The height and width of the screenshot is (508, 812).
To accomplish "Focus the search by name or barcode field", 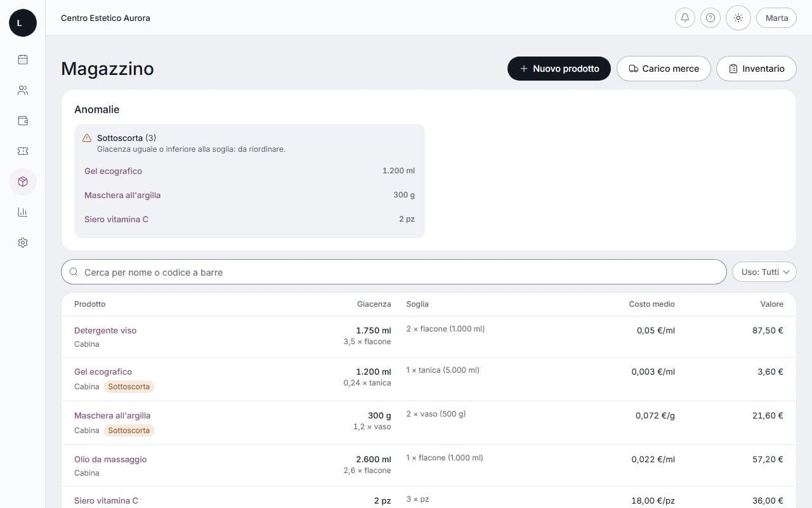I will click(394, 272).
